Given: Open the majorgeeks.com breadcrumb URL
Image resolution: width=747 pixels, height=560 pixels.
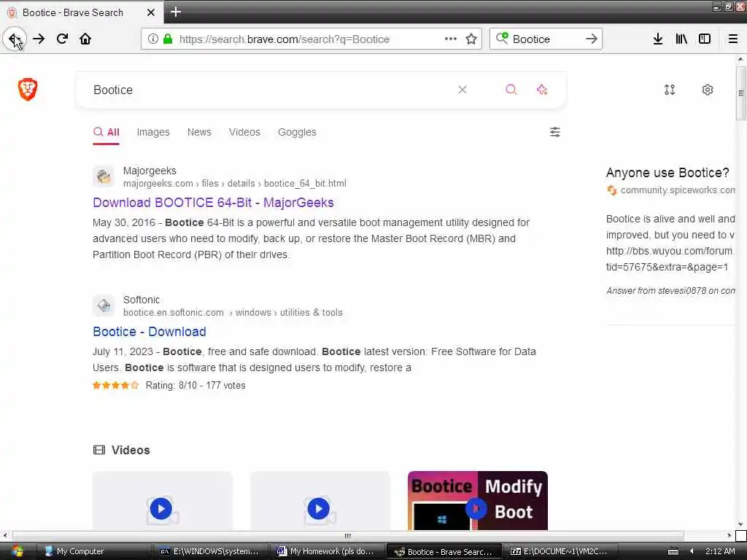Looking at the screenshot, I should (234, 183).
